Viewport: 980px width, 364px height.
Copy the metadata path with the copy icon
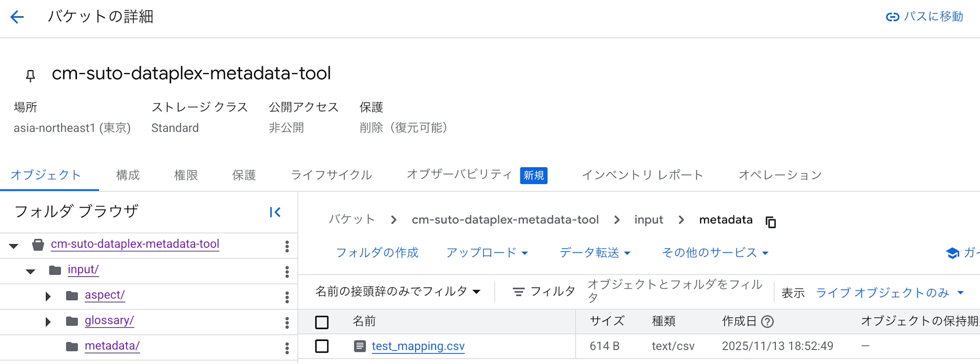tap(771, 222)
